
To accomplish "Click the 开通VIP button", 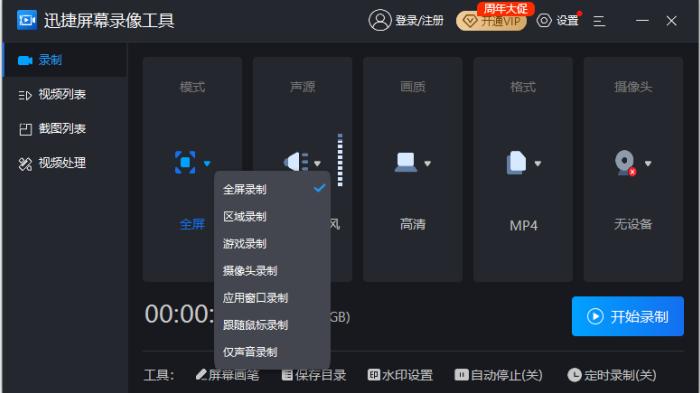I will click(491, 21).
